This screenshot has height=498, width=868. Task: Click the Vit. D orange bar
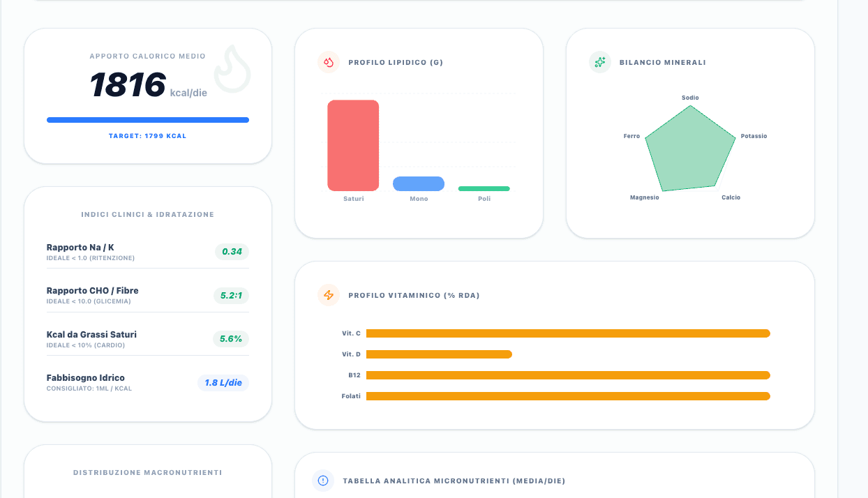pyautogui.click(x=439, y=354)
